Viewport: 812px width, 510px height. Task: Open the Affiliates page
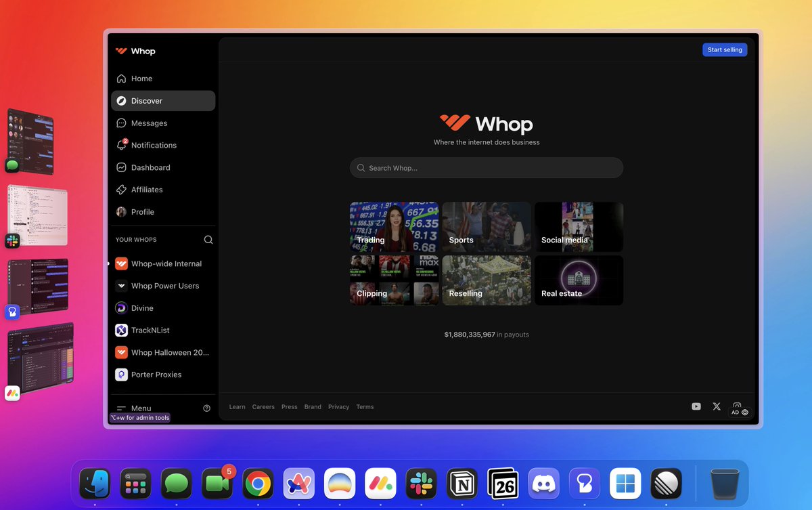coord(163,190)
